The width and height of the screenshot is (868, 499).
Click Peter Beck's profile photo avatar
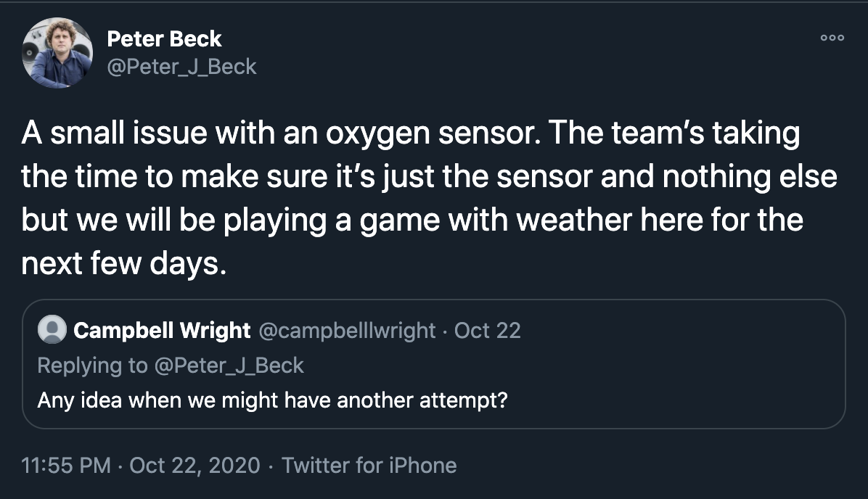coord(57,52)
